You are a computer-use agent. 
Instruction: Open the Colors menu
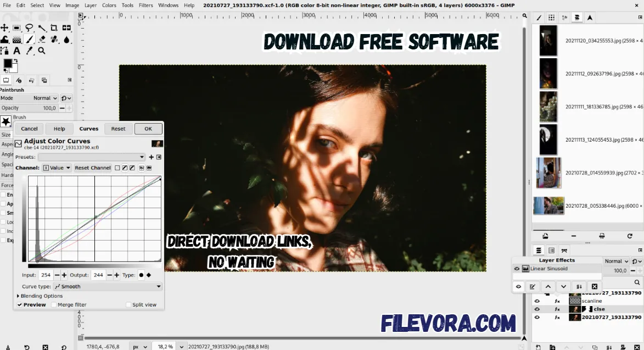click(x=109, y=5)
